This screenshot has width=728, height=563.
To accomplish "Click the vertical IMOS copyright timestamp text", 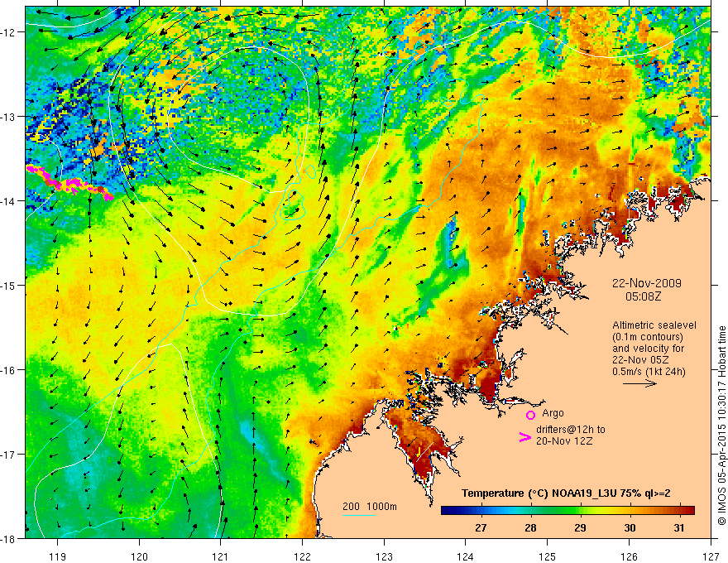I will (x=722, y=426).
